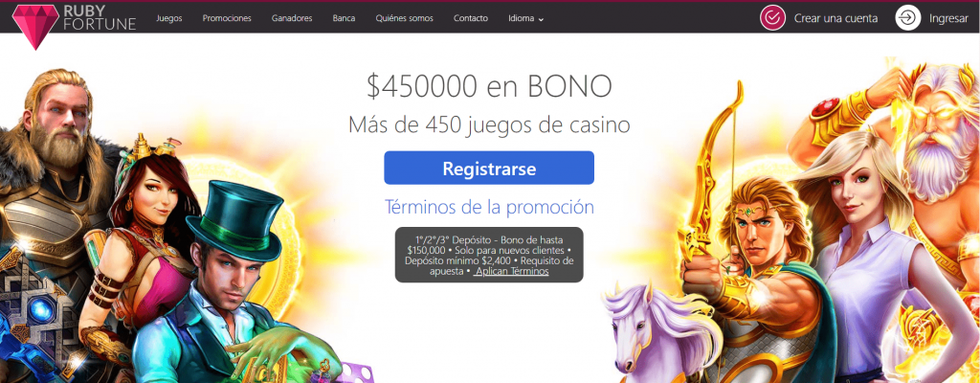Open the Promociones menu item

[x=227, y=18]
